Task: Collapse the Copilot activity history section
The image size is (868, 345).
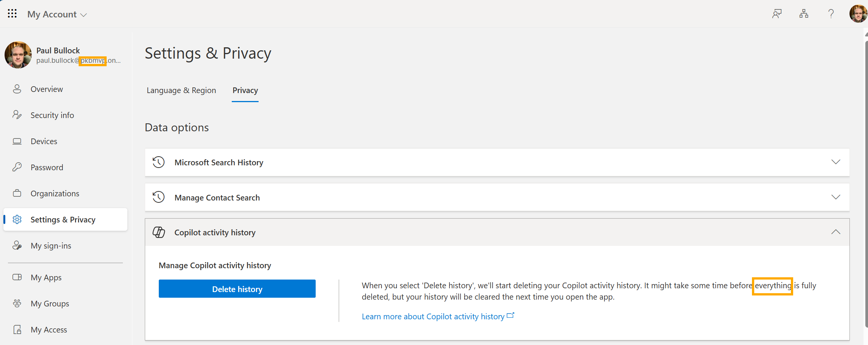Action: point(835,232)
